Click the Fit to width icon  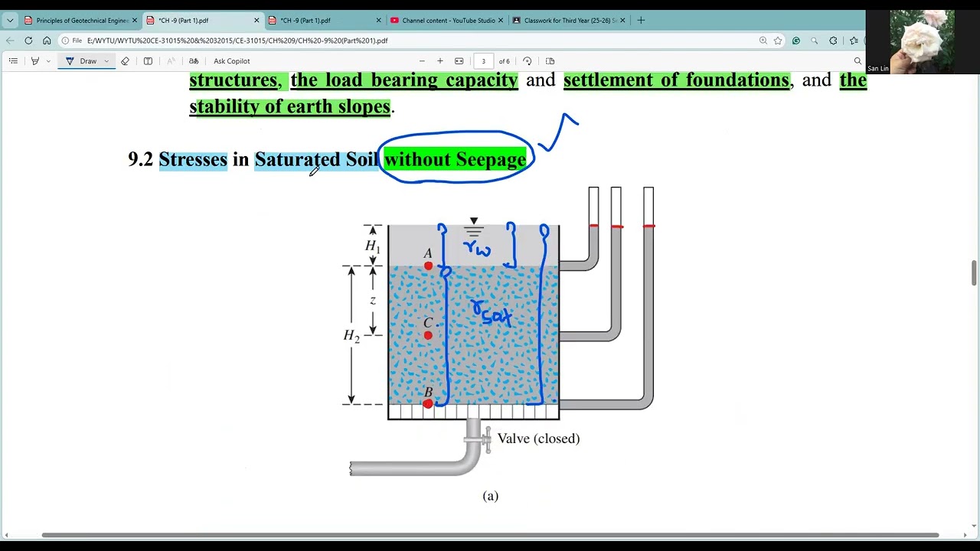pos(459,61)
